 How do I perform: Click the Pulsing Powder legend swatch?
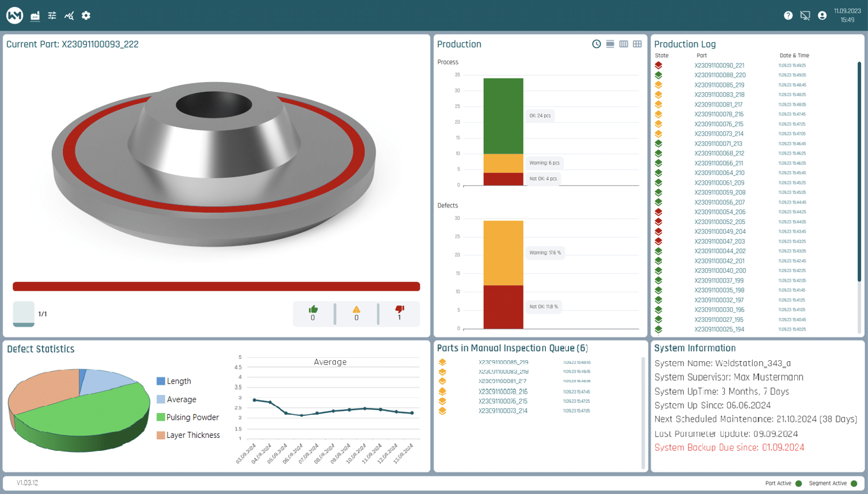click(x=161, y=417)
